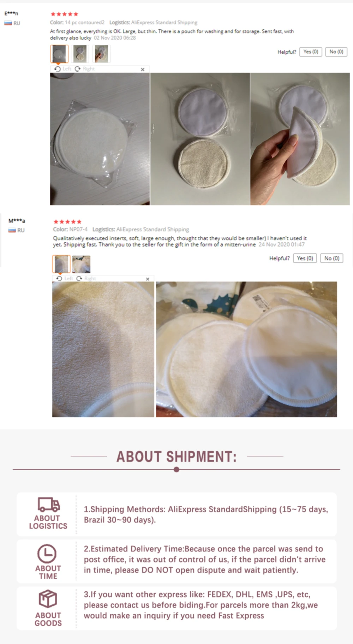This screenshot has height=644, width=353.
Task: Vote Yes on M***a's review
Action: click(305, 258)
